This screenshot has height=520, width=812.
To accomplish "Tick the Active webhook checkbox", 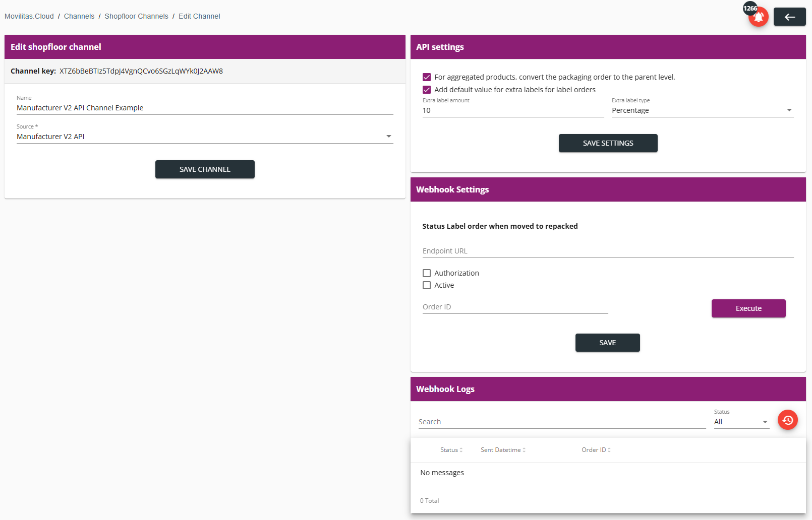I will coord(427,285).
